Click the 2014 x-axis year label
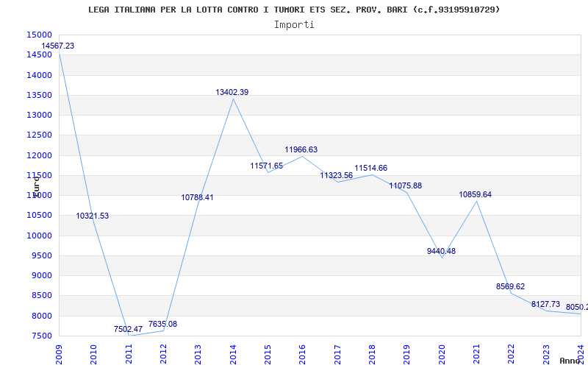This screenshot has height=368, width=588. click(233, 355)
